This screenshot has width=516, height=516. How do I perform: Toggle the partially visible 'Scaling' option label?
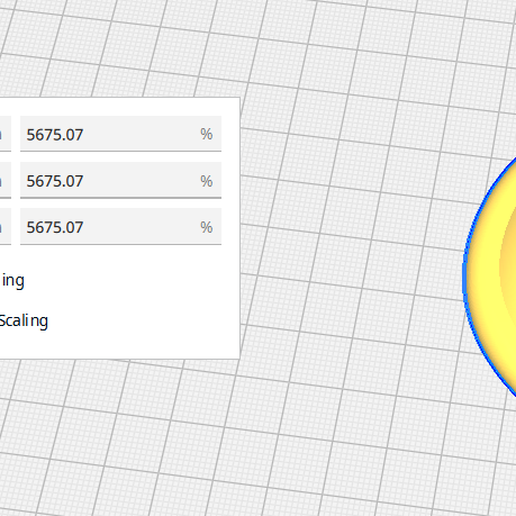(x=23, y=321)
